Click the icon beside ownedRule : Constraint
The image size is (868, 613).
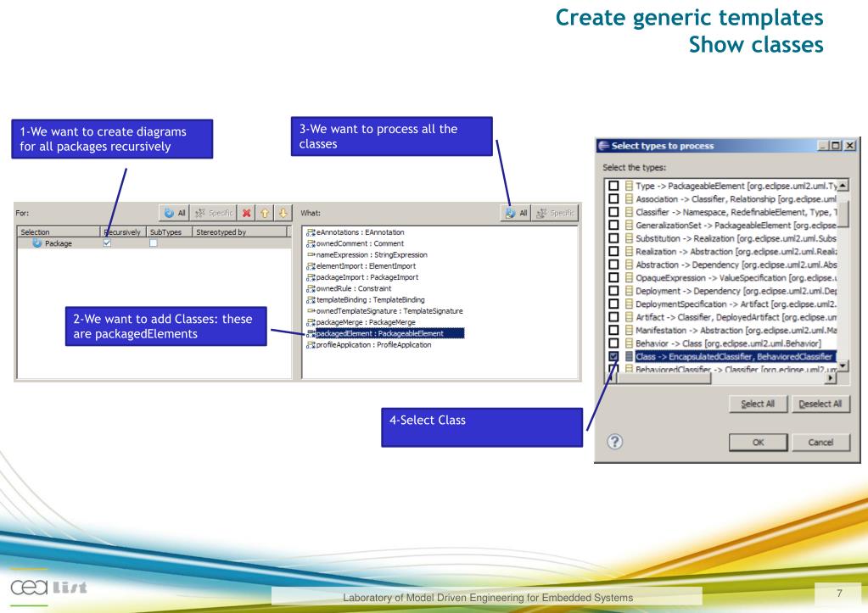[x=311, y=288]
